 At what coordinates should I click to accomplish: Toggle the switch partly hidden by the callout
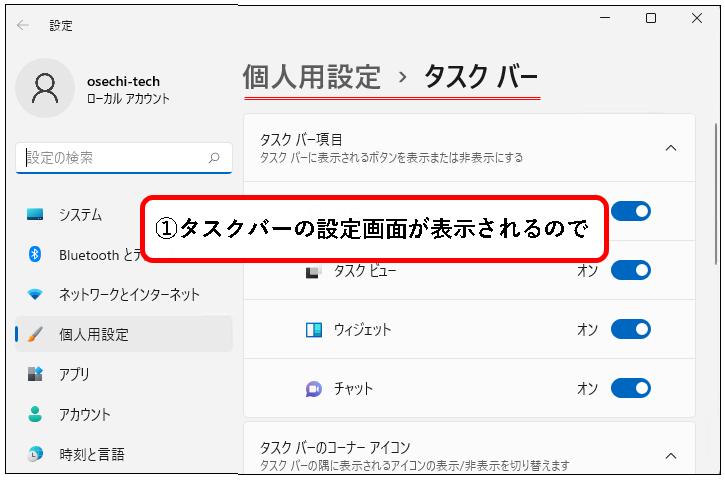tap(631, 211)
